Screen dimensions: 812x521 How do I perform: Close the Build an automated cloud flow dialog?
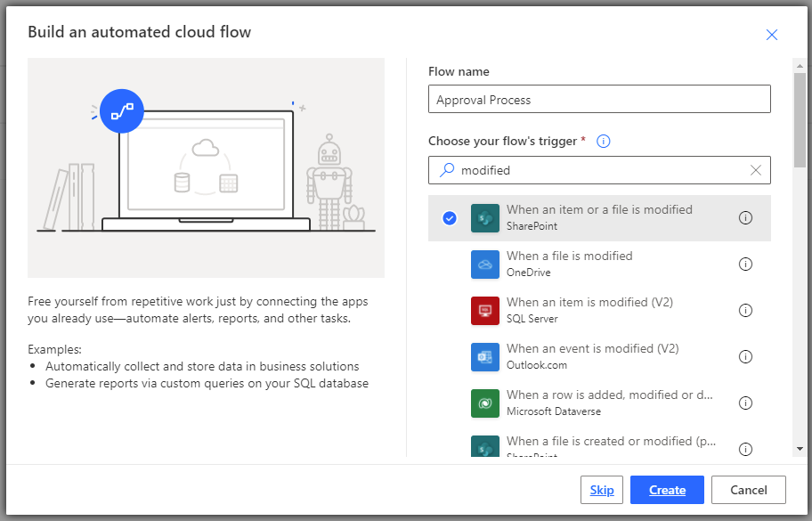(772, 35)
